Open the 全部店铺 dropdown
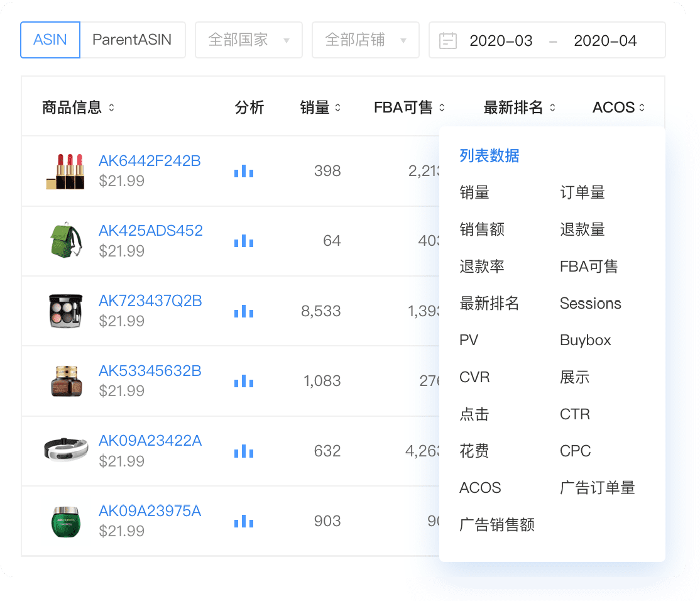 click(365, 40)
